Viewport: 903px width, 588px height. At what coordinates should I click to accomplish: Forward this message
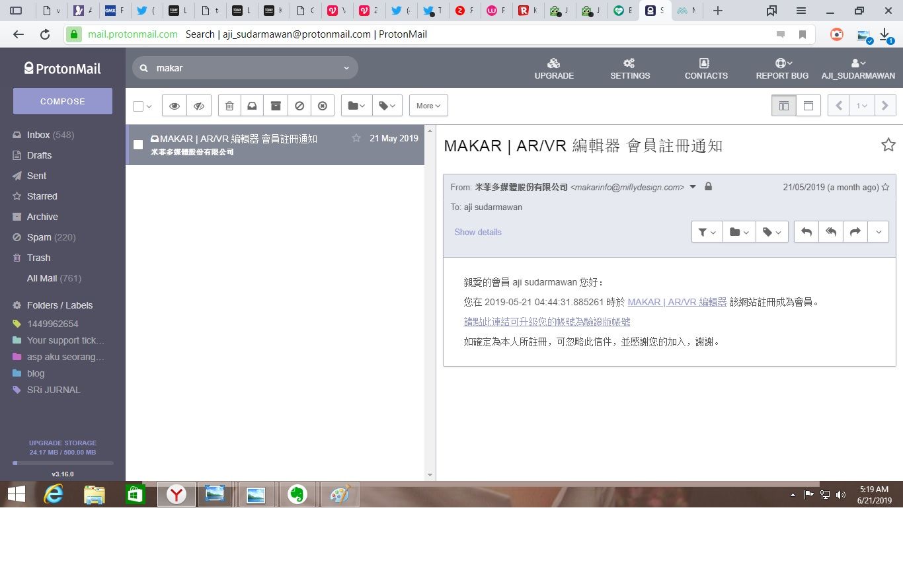855,232
